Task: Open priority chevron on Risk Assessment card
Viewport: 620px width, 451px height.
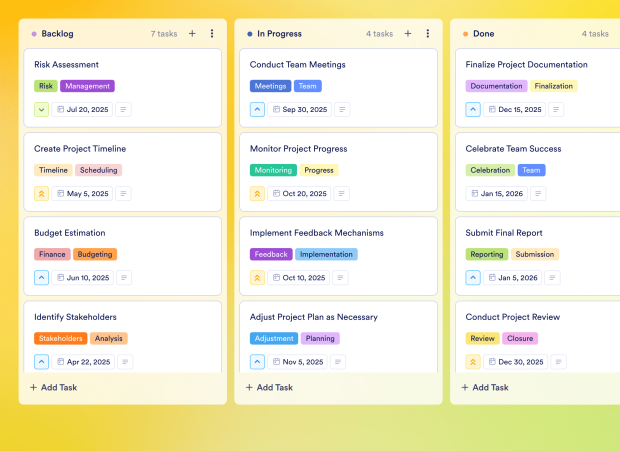Action: tap(42, 109)
